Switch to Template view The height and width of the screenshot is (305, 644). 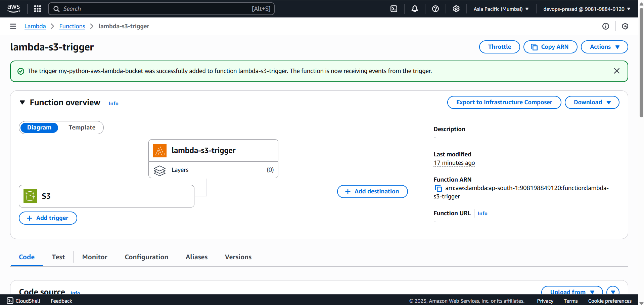pos(82,127)
